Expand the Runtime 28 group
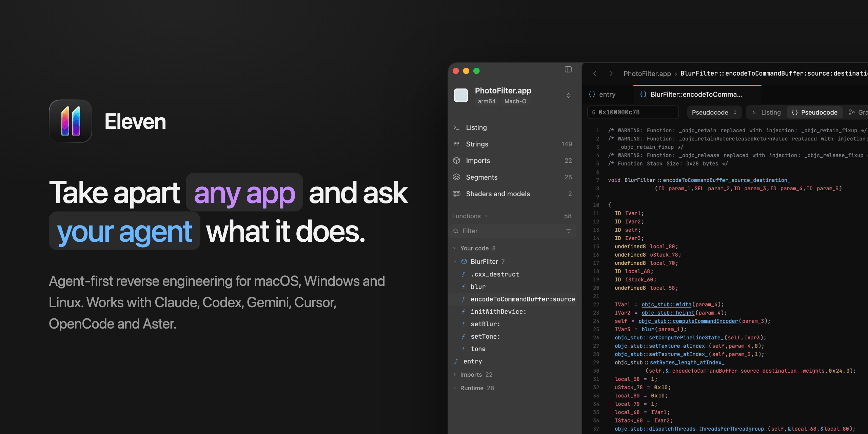Screen dimensions: 868x434 pyautogui.click(x=455, y=388)
